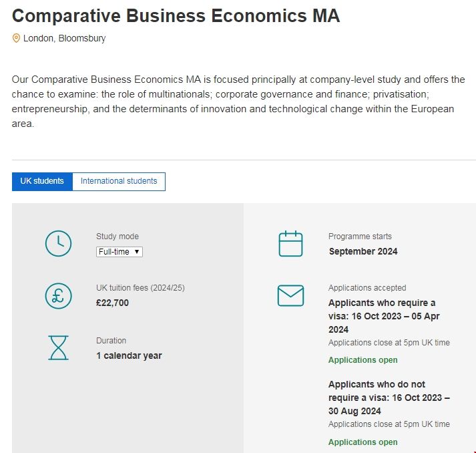Viewport: 476px width, 453px height.
Task: Switch to the International students tab
Action: click(x=119, y=181)
